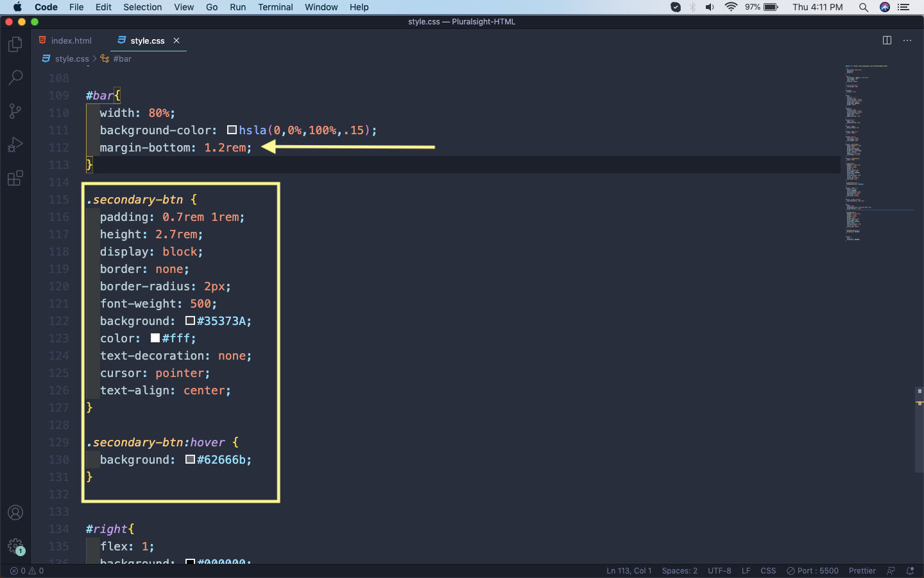The width and height of the screenshot is (924, 578).
Task: Click Port : 5500 live server button
Action: tap(812, 570)
